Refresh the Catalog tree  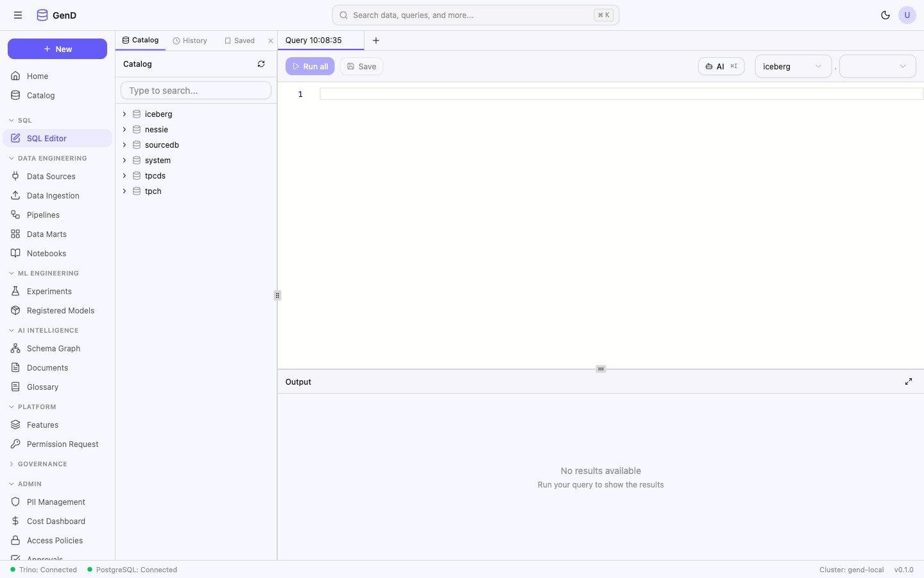261,64
